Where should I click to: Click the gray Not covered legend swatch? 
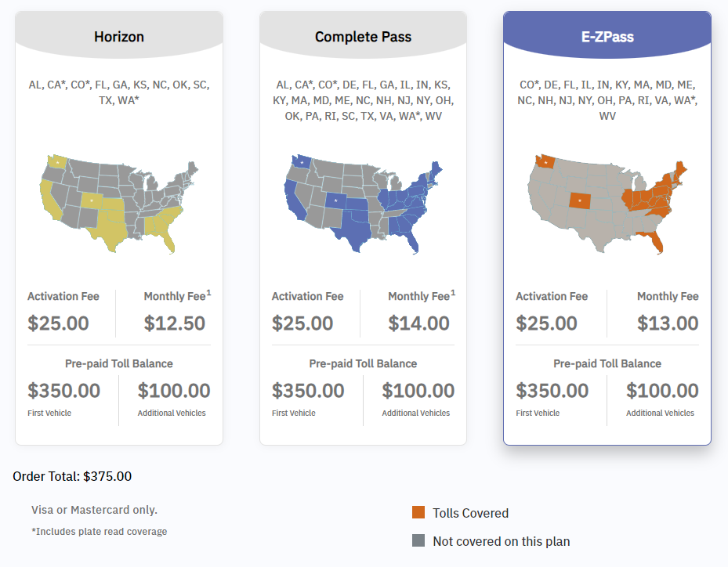click(x=418, y=541)
